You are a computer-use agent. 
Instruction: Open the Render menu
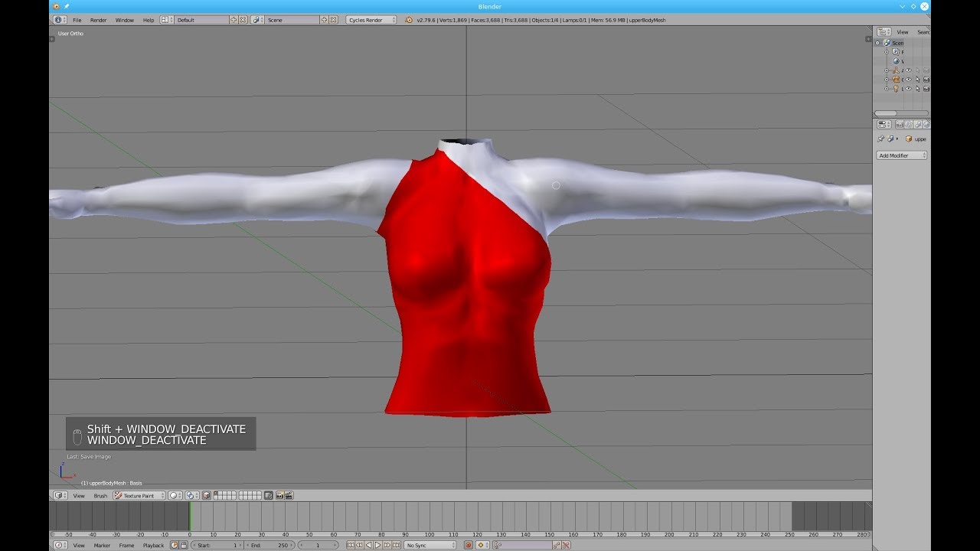click(99, 20)
